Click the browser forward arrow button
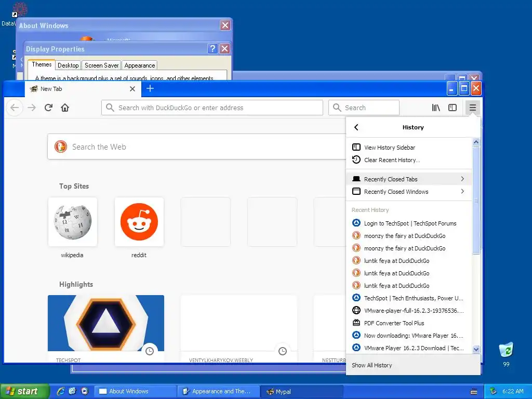 coord(32,108)
